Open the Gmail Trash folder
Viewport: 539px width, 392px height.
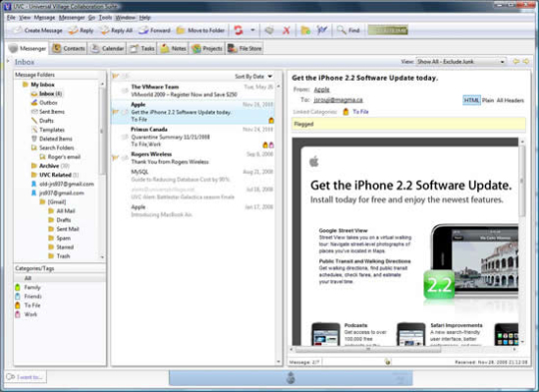pos(59,256)
